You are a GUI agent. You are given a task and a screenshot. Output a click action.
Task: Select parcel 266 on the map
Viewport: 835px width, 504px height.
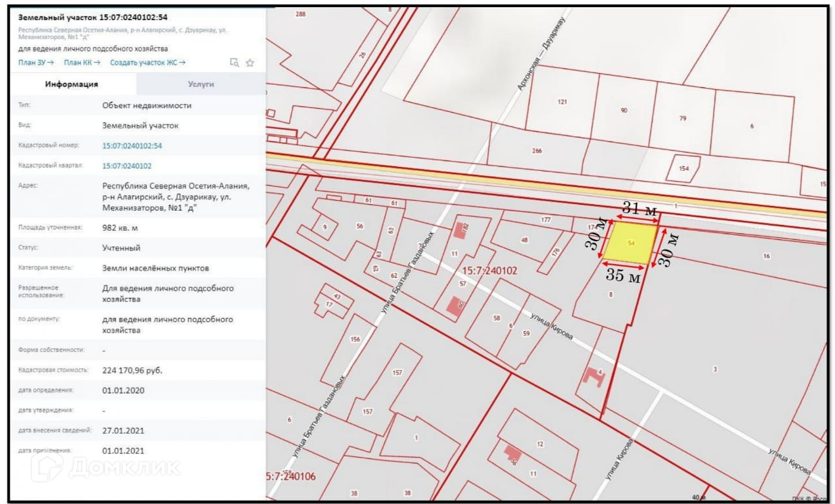[537, 151]
